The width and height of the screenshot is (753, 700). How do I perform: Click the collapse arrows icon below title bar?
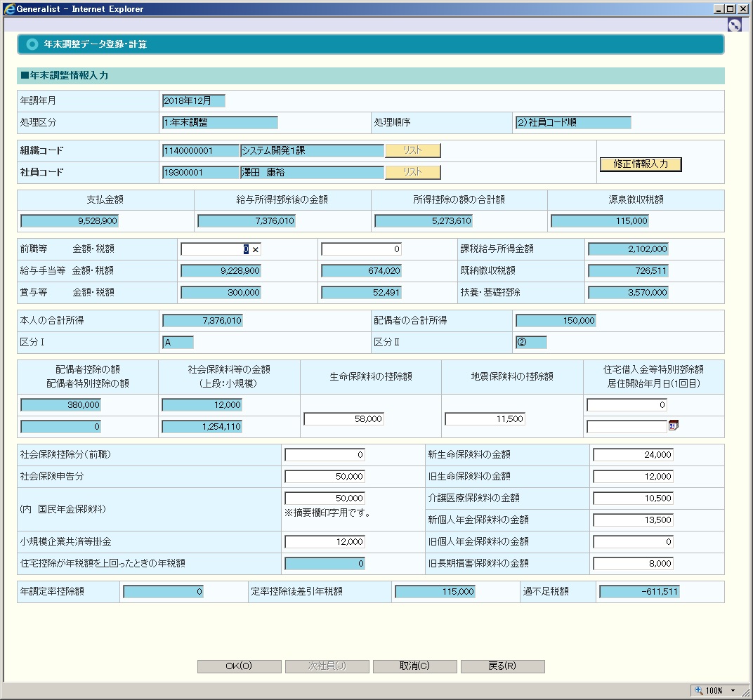(735, 25)
